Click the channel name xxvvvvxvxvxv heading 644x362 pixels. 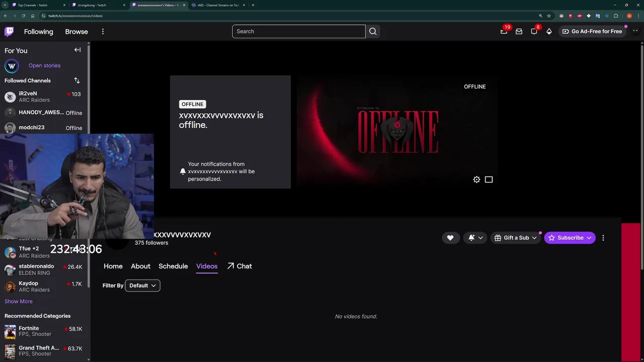(182, 235)
